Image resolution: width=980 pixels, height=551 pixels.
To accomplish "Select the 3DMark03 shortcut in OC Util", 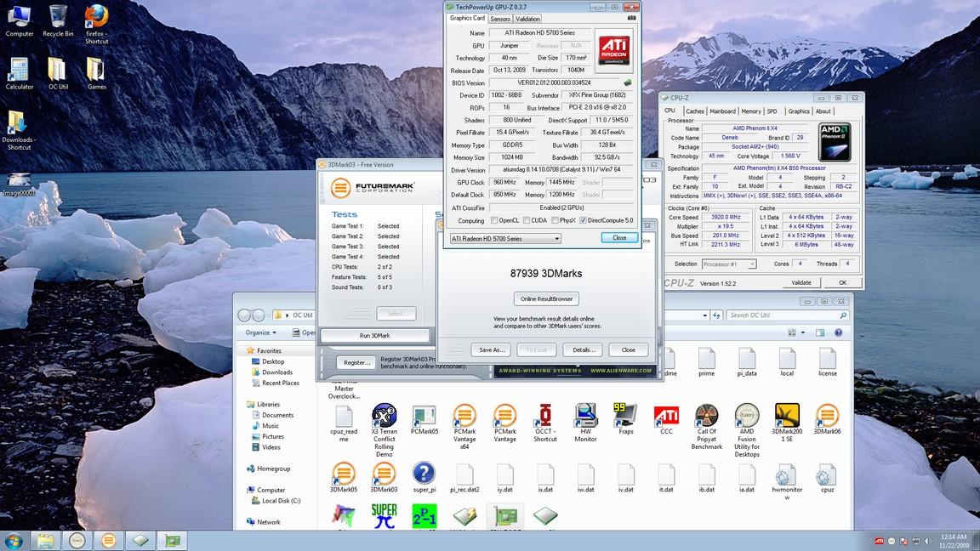I will (384, 478).
